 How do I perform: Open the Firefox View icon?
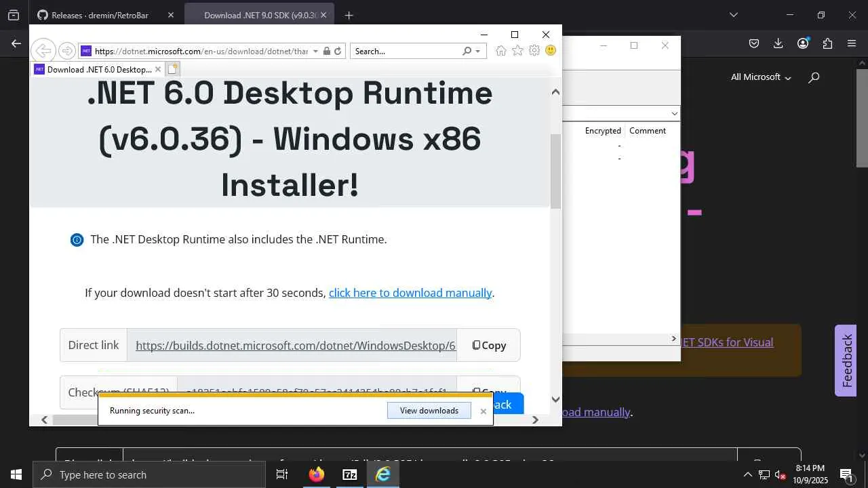click(14, 15)
